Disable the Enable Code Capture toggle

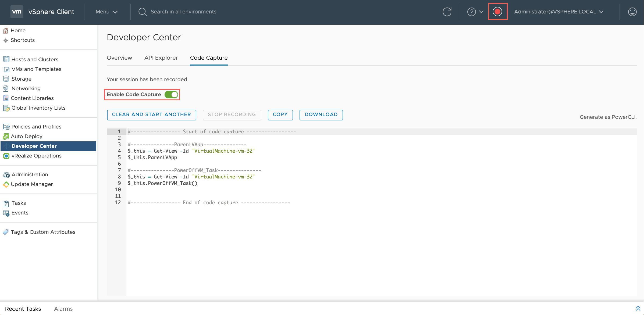point(171,94)
